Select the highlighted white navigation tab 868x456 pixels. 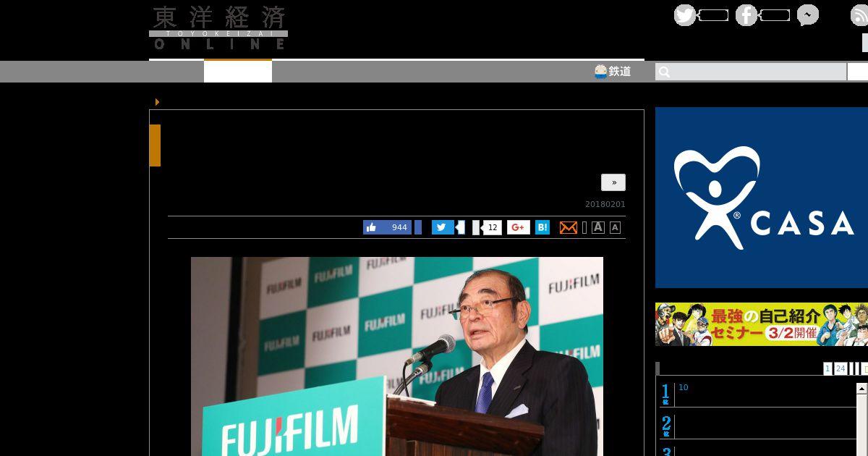pos(238,72)
